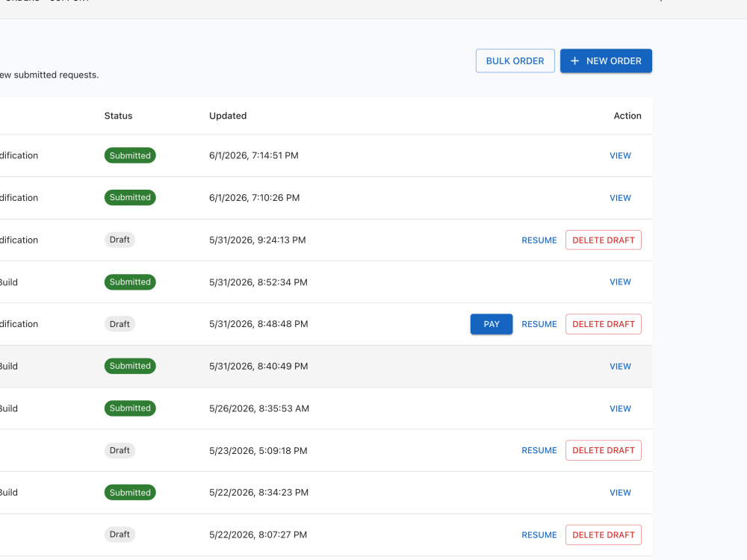
Task: Resume draft updated 5/31/2026, 8:48:48 PM
Action: click(539, 324)
